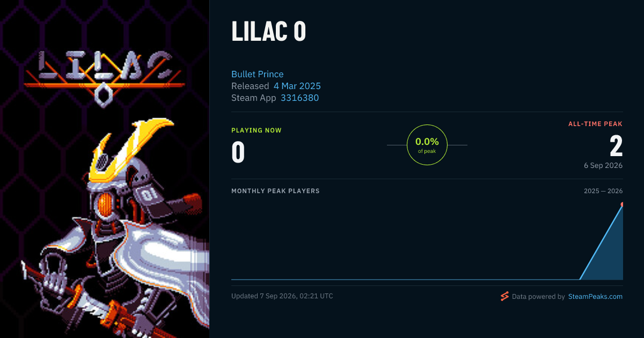Screen dimensions: 644x338
Task: Click the ALL-TIME PEAK label
Action: [596, 124]
